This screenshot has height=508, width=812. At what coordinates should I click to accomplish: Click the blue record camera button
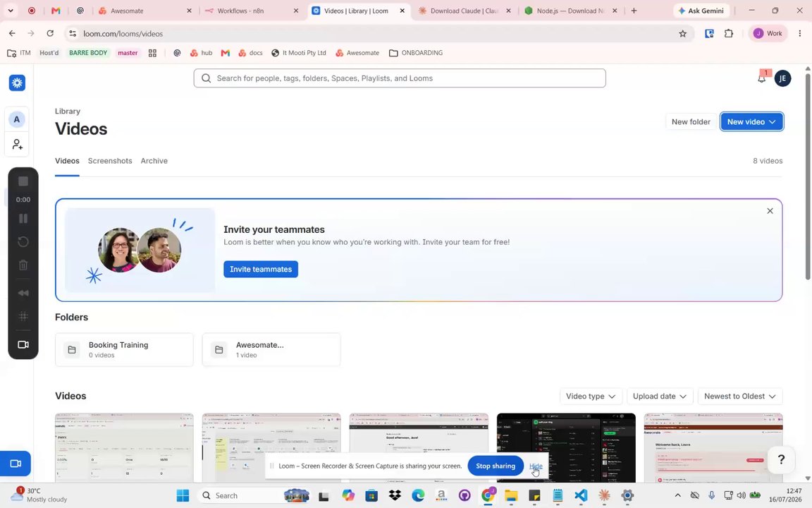tap(16, 464)
